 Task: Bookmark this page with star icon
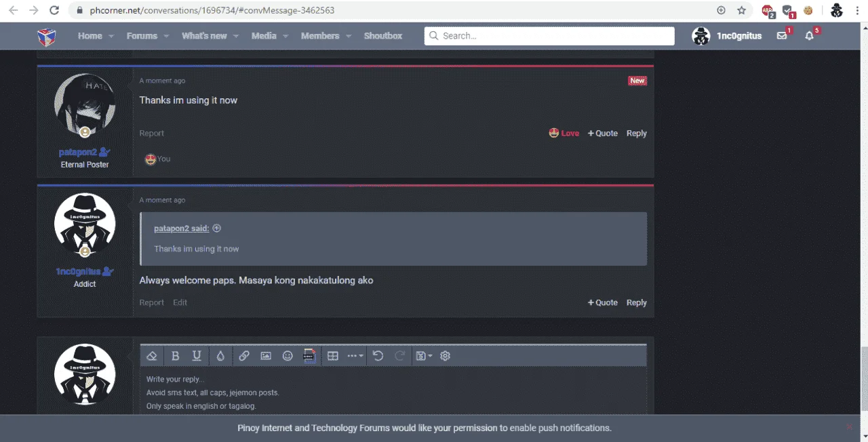[x=742, y=10]
